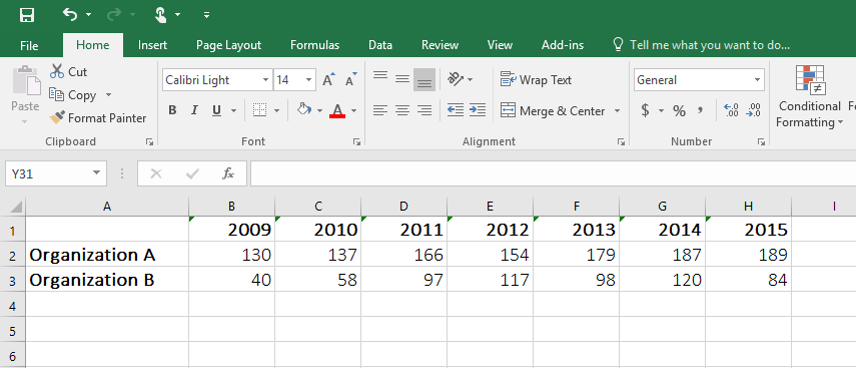
Task: Click the Decrease Font Size icon
Action: coord(351,80)
